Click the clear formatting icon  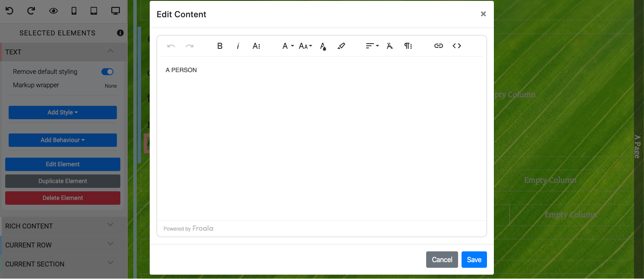click(390, 46)
